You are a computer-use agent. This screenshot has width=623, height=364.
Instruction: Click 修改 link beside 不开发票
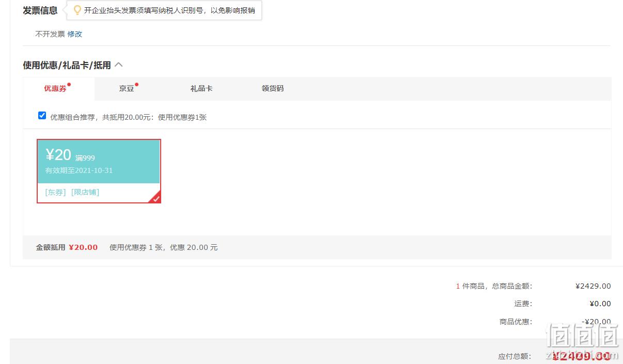point(74,34)
